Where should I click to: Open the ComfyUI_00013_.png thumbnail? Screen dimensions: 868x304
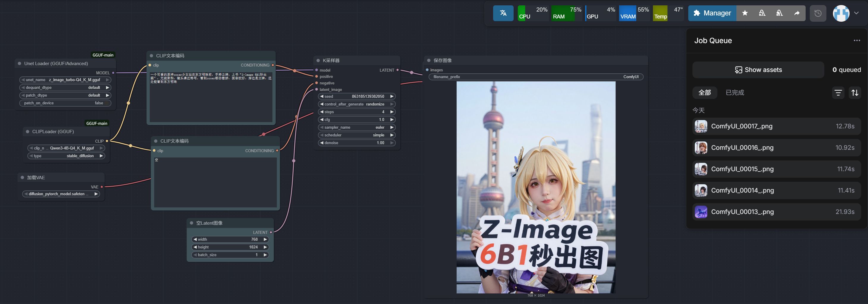701,212
